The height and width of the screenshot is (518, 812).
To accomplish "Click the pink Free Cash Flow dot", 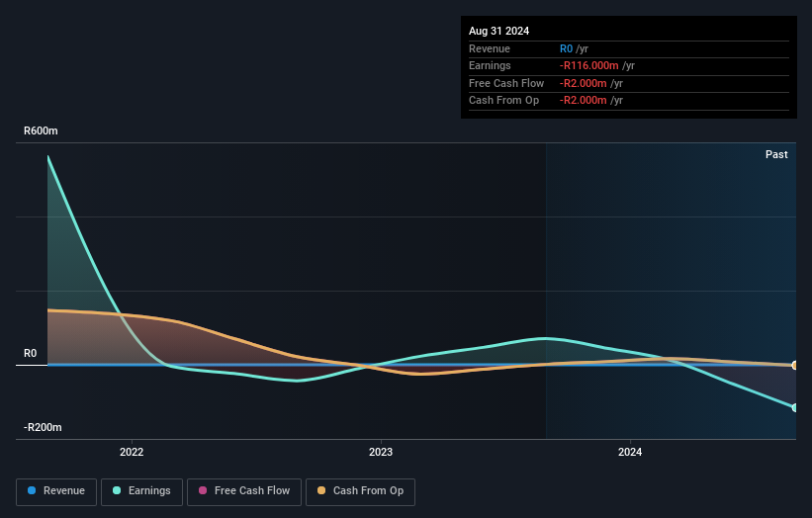I will 203,490.
